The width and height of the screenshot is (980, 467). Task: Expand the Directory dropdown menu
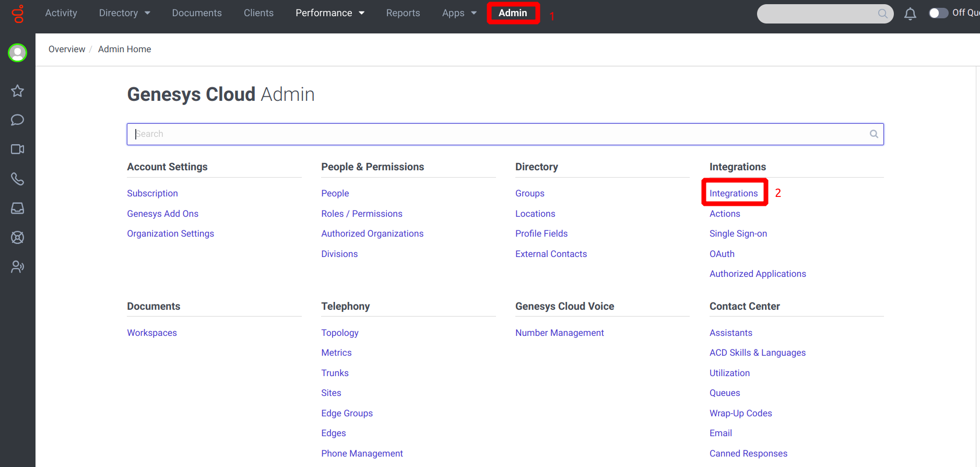(125, 13)
